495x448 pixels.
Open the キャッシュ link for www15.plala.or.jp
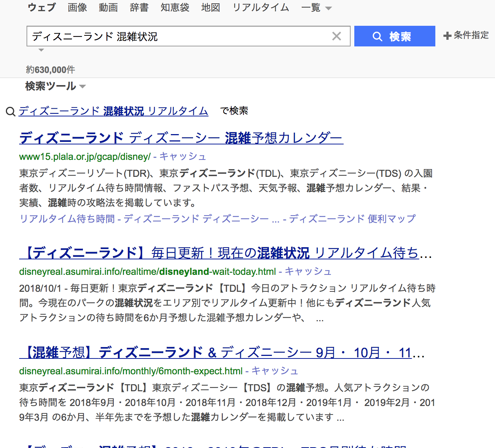click(183, 156)
